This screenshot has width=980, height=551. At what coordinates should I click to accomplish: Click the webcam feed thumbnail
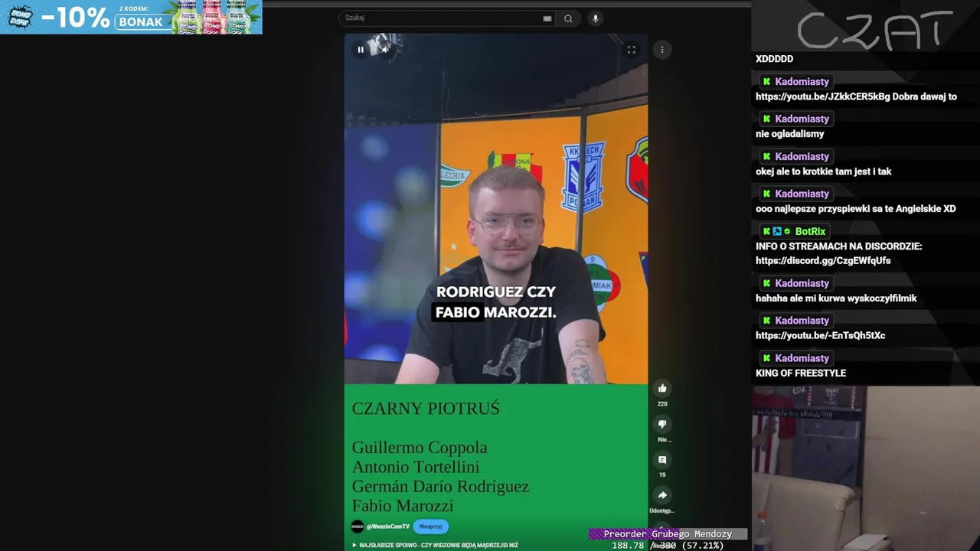pyautogui.click(x=866, y=468)
